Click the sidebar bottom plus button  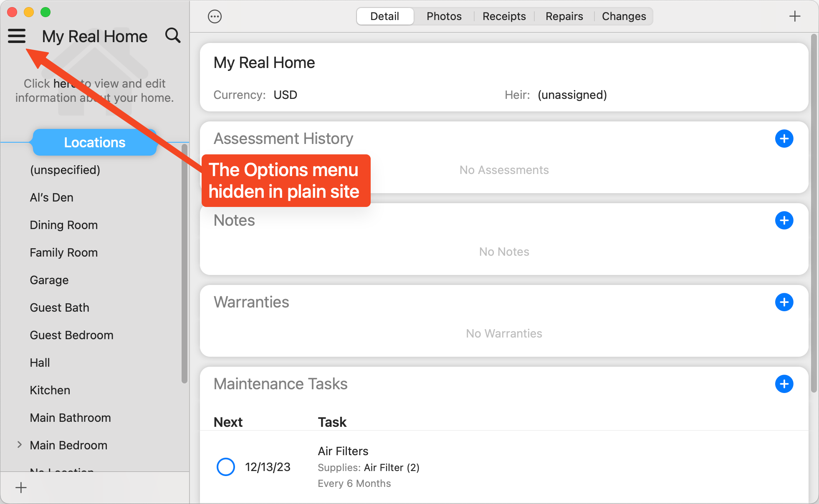21,487
